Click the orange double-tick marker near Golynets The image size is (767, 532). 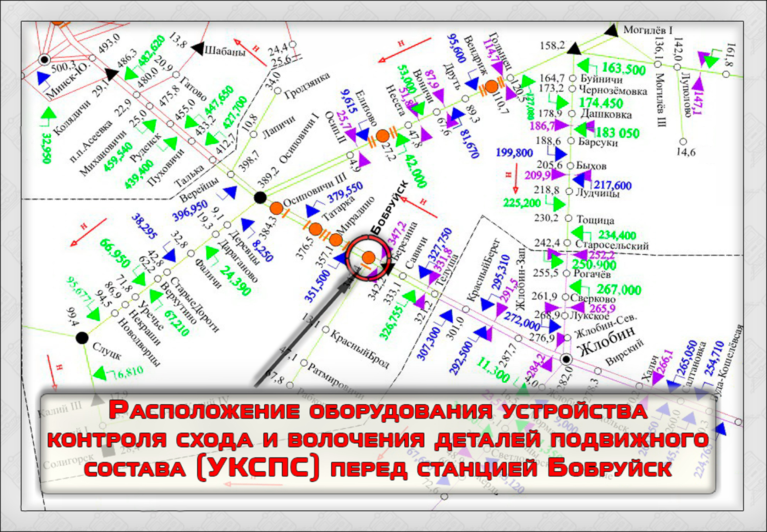pos(492,86)
